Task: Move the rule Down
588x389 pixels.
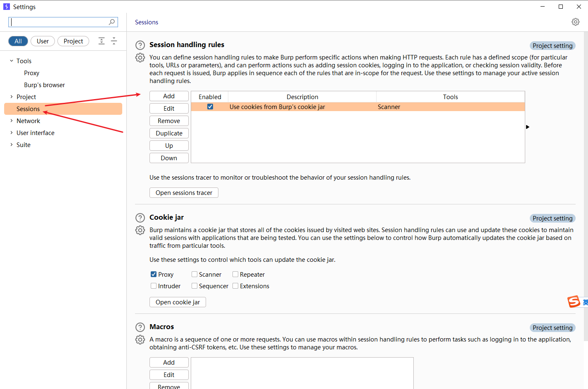Action: 169,158
